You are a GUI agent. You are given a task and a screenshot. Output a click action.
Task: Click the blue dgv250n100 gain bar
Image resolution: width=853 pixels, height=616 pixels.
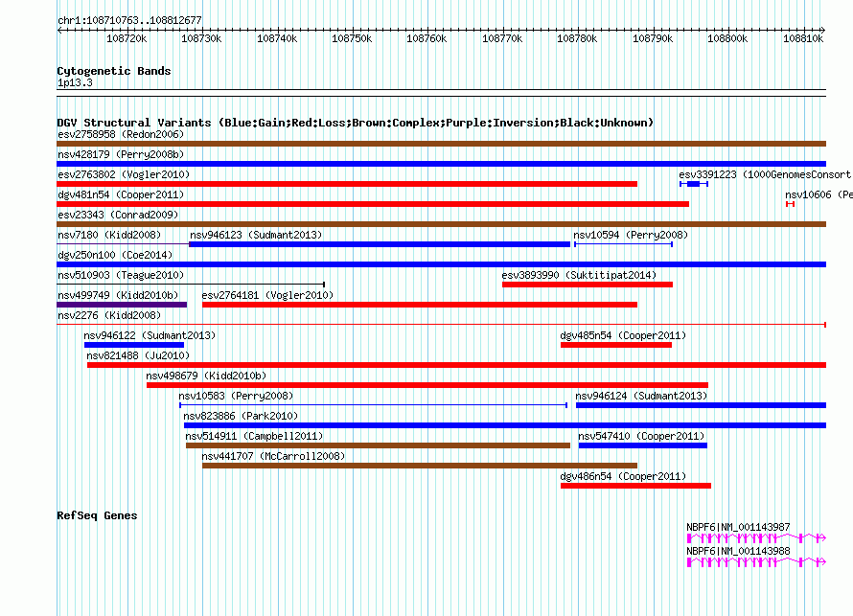(x=441, y=264)
